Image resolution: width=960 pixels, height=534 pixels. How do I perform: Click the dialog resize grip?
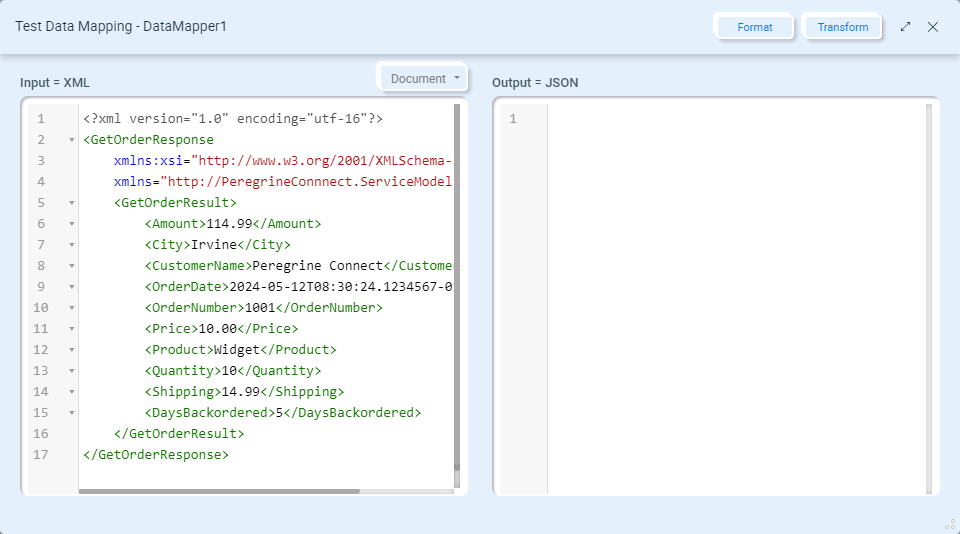tap(950, 525)
